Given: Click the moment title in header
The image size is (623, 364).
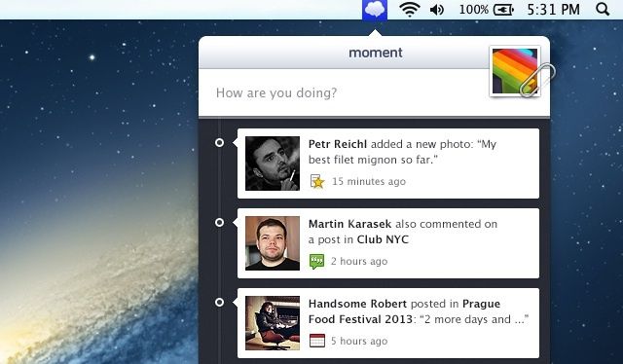Looking at the screenshot, I should 376,53.
